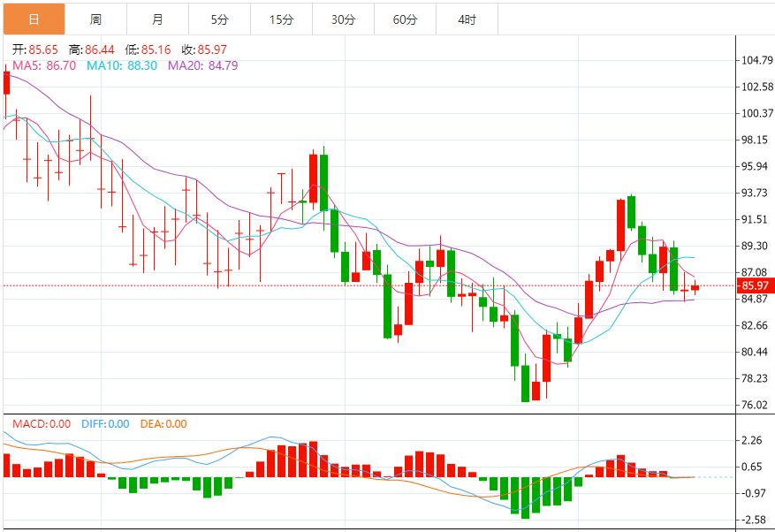Screen dimensions: 775x532
Task: Click the MA20 indicator label
Action: click(202, 65)
